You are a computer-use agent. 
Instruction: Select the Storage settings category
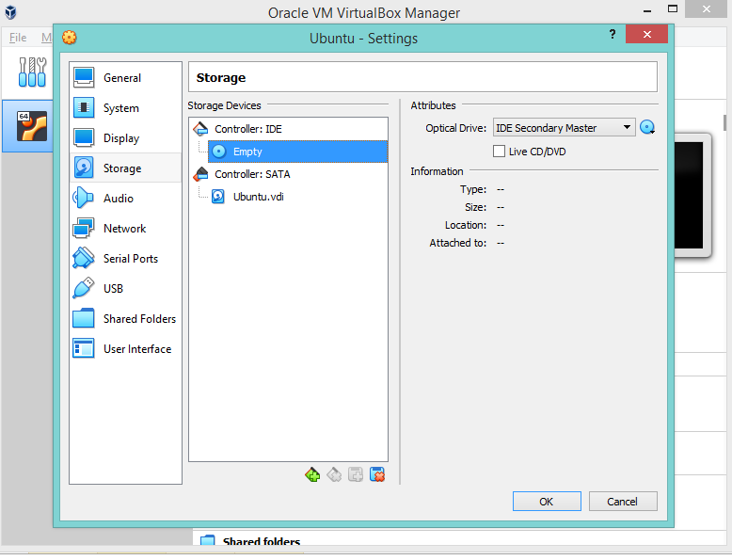click(x=125, y=168)
